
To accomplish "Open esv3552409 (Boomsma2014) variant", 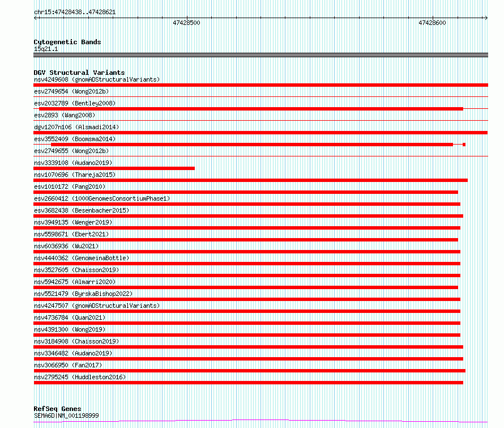I will click(x=75, y=139).
